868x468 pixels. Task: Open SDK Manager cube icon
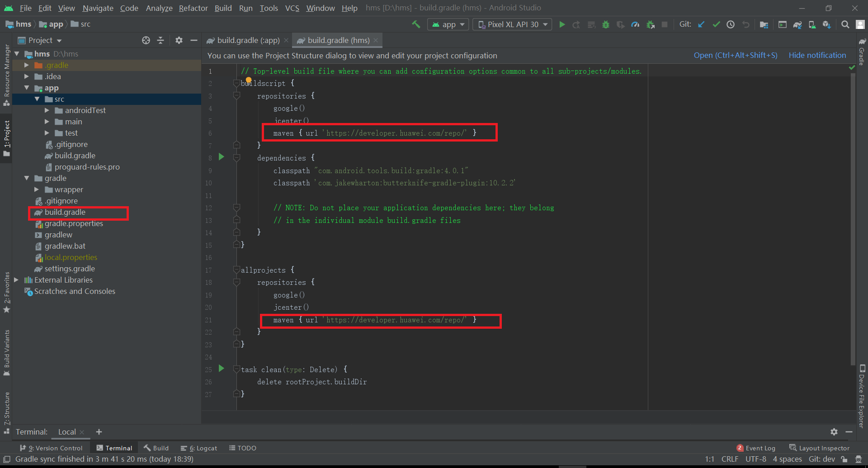(x=826, y=24)
